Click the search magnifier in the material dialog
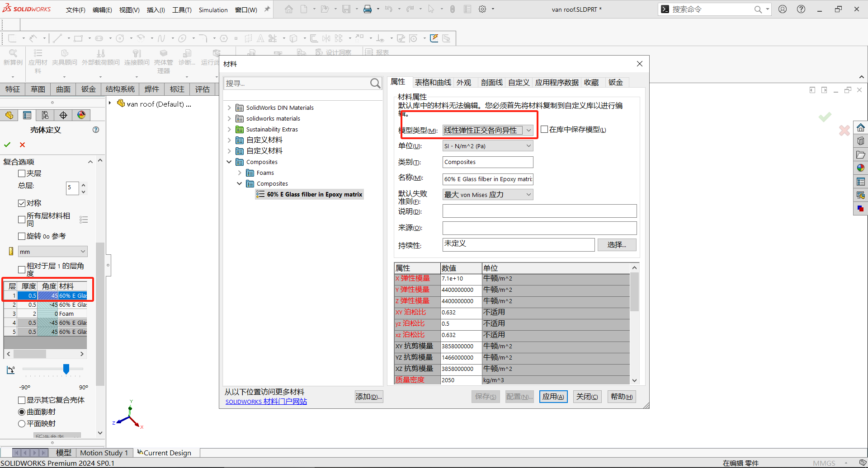This screenshot has width=868, height=468. 375,83
